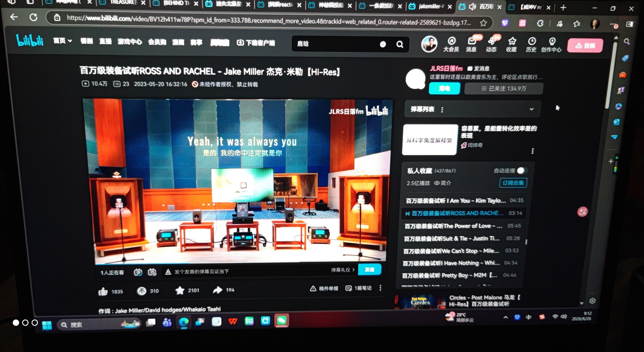Open 大会员 from the header
Viewport: 644px width, 352px height.
pyautogui.click(x=451, y=44)
